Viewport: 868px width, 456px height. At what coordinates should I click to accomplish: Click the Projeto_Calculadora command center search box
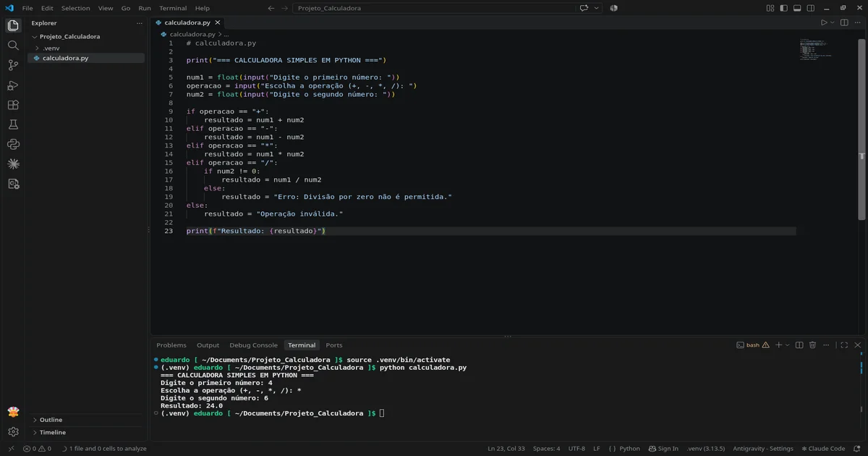click(434, 8)
